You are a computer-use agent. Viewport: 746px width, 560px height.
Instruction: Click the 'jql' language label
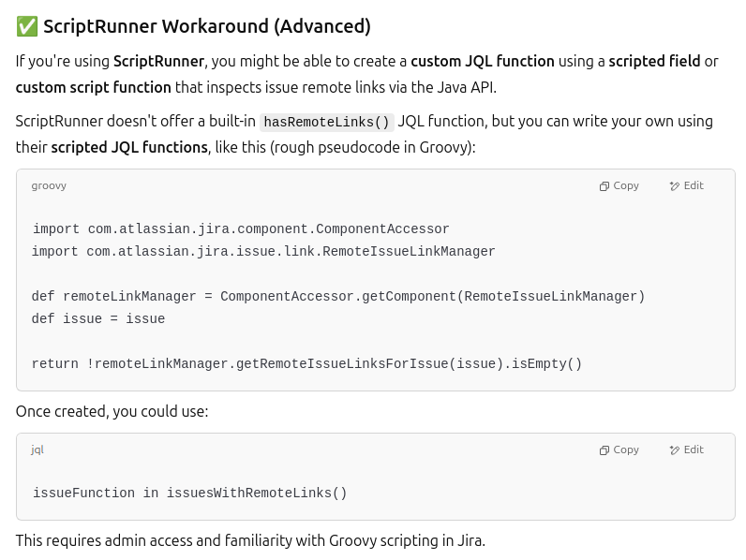pos(37,449)
